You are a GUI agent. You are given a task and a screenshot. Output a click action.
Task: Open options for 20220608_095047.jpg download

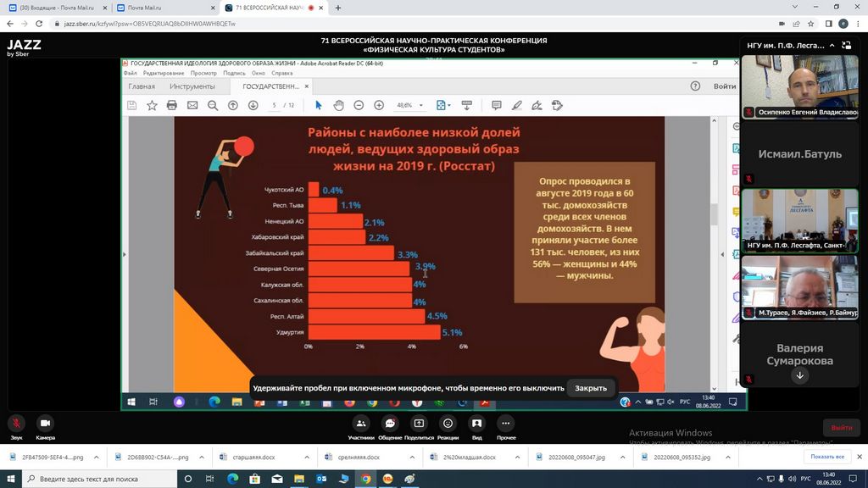[621, 457]
